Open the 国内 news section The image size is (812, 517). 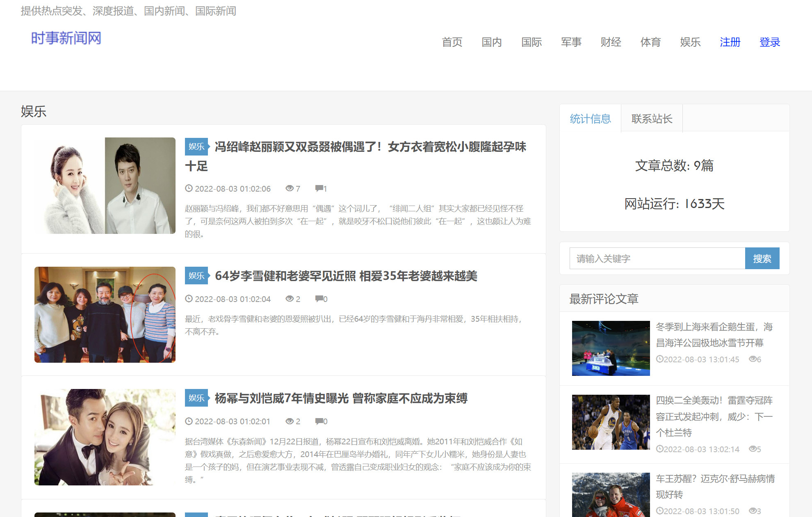coord(492,42)
